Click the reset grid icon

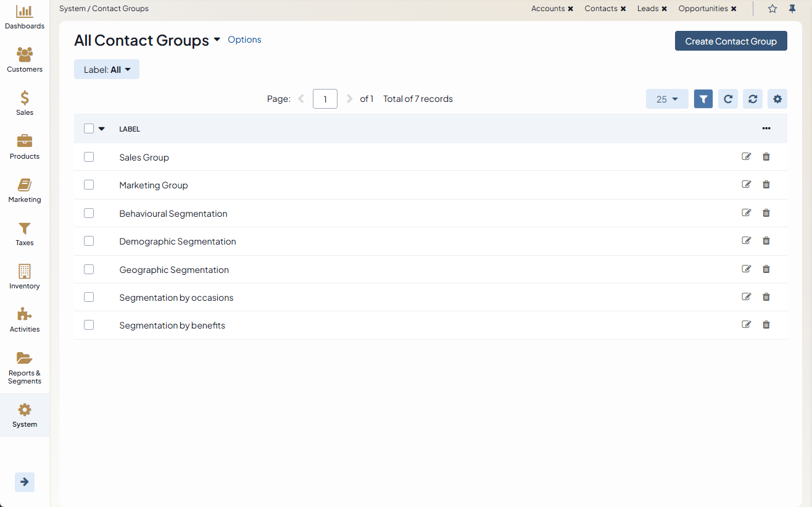coord(753,99)
